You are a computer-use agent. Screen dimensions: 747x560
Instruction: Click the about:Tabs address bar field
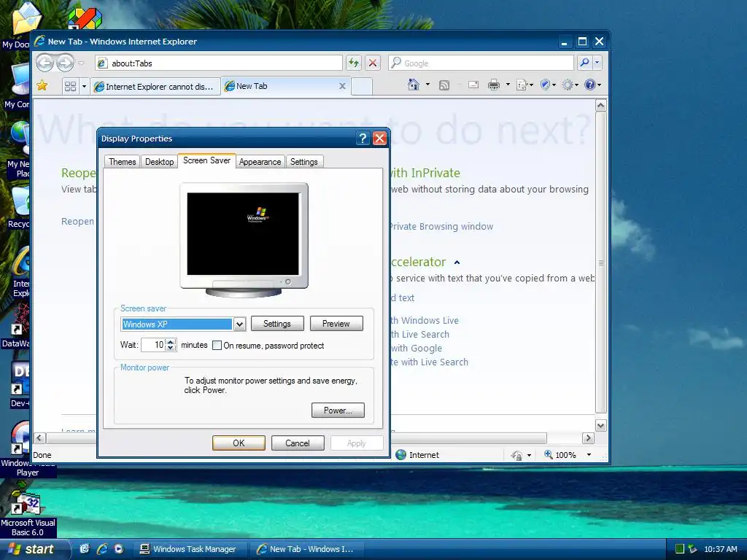click(219, 63)
